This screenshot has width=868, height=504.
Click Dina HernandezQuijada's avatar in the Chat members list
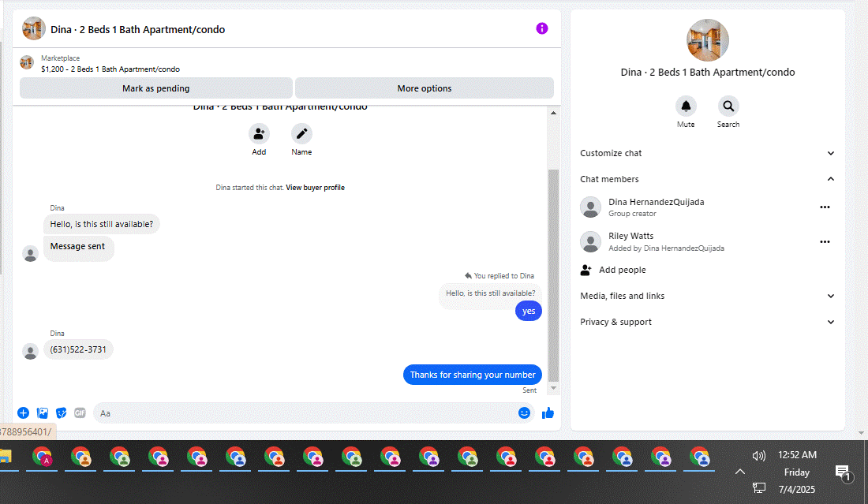coord(591,207)
